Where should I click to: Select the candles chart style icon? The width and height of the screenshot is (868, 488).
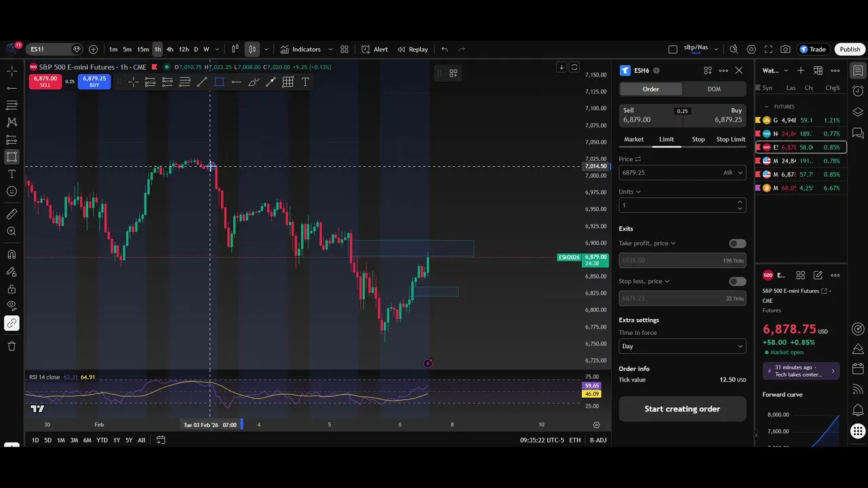click(252, 49)
